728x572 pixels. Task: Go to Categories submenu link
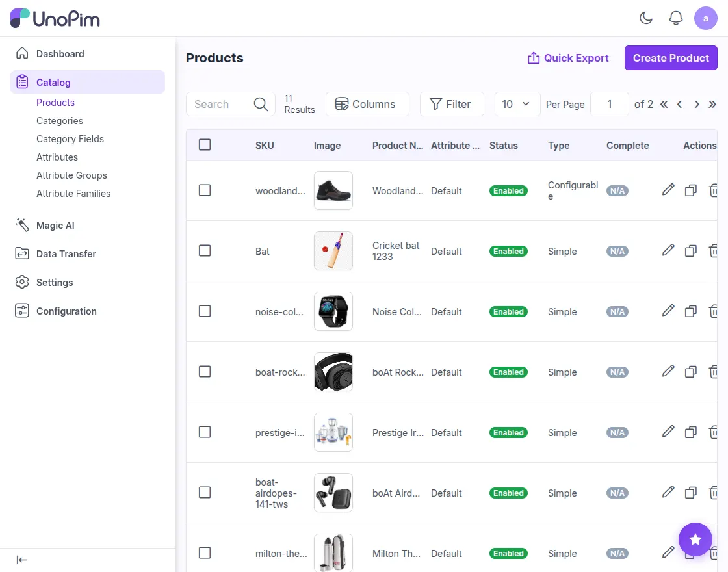[59, 121]
